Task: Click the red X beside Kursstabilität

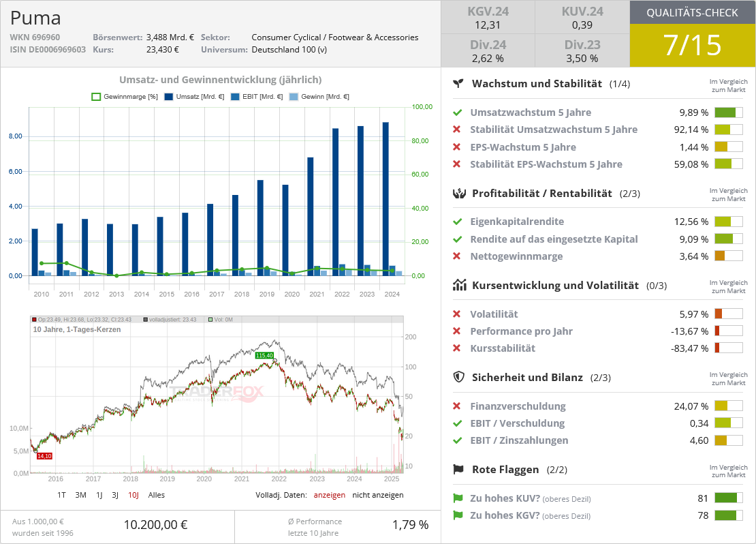Action: pos(456,348)
